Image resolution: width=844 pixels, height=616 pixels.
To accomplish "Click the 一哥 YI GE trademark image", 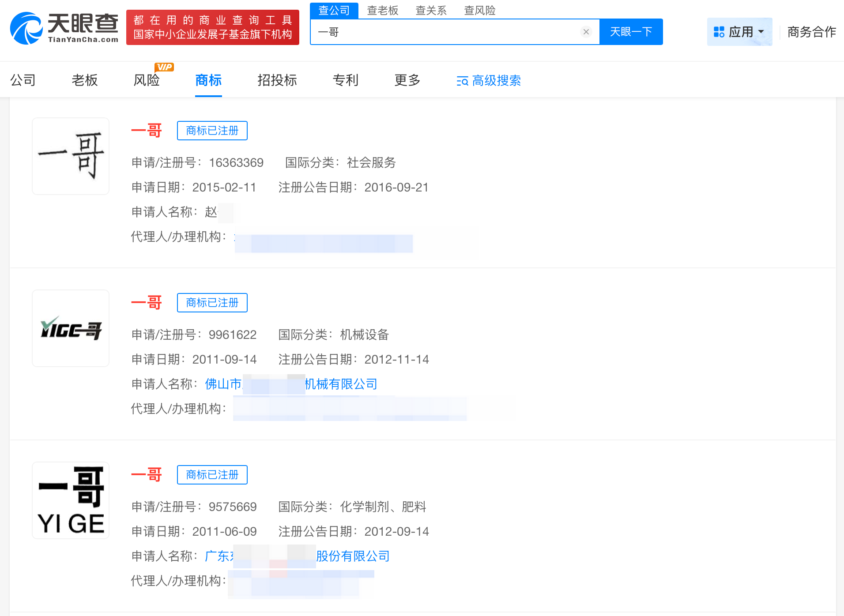I will click(71, 500).
